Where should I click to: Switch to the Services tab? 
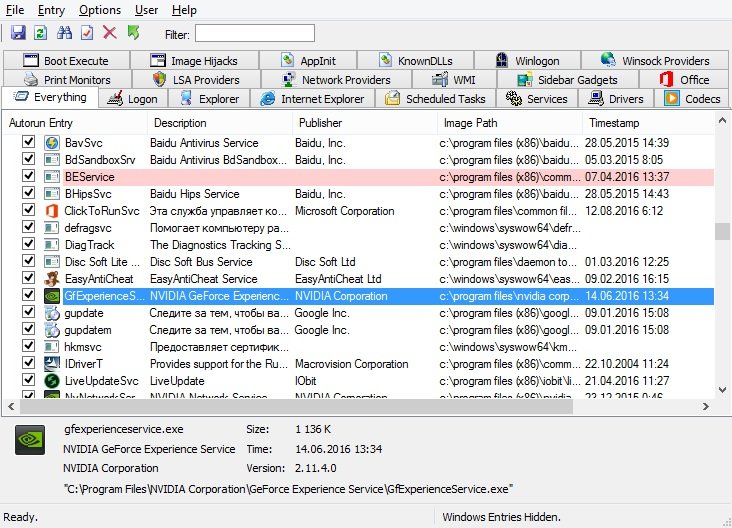pos(536,99)
